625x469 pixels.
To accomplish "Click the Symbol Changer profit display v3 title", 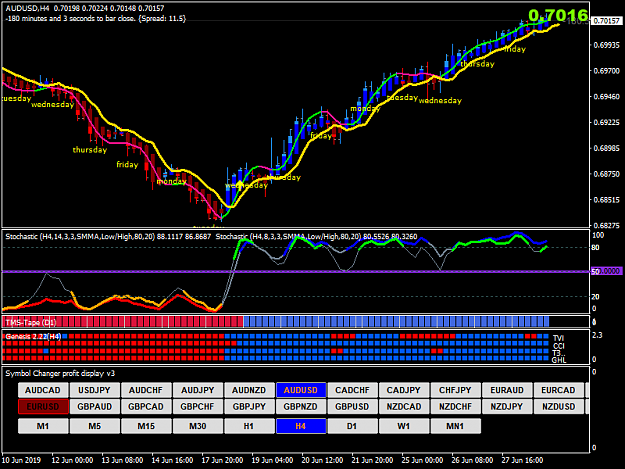I will coord(60,373).
